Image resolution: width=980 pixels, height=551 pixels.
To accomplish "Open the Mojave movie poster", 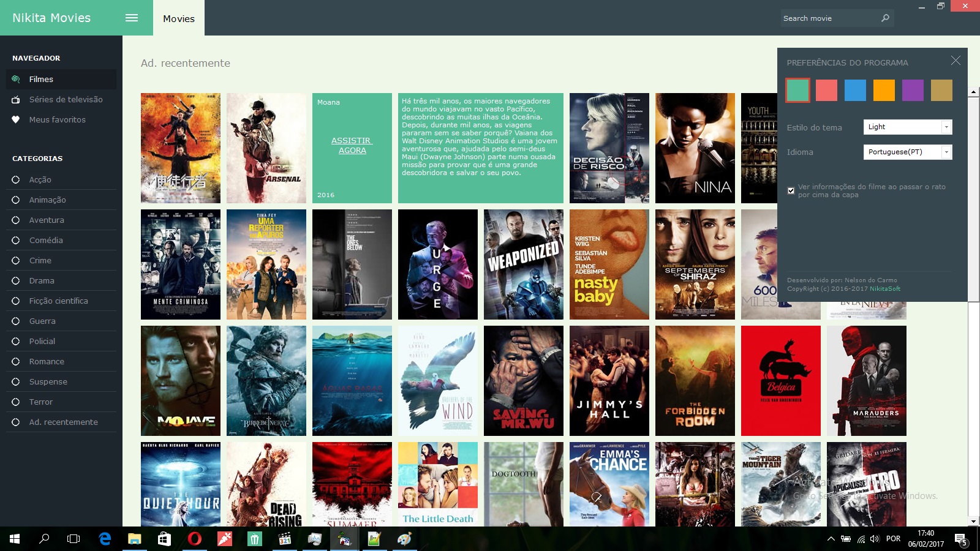I will (181, 381).
